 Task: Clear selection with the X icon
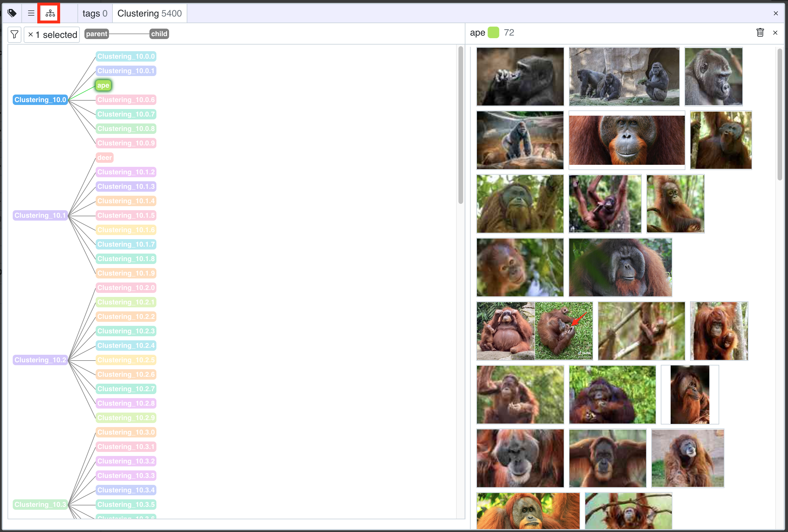tap(31, 35)
